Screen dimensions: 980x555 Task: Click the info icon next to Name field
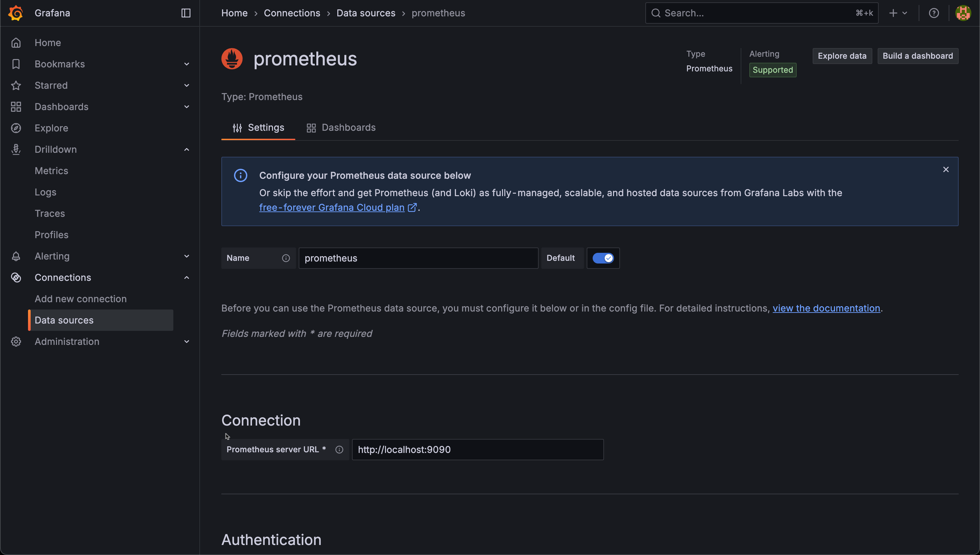point(286,258)
